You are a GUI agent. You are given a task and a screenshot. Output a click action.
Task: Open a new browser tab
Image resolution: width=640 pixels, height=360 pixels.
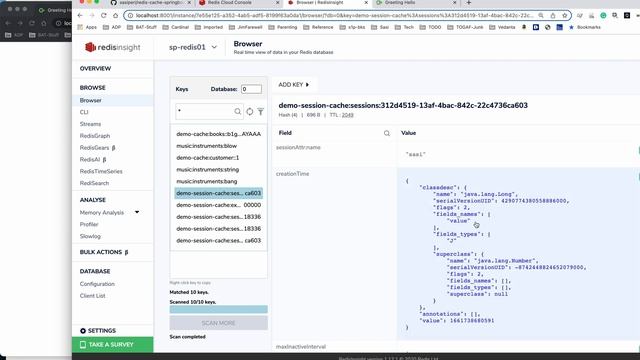click(x=469, y=3)
